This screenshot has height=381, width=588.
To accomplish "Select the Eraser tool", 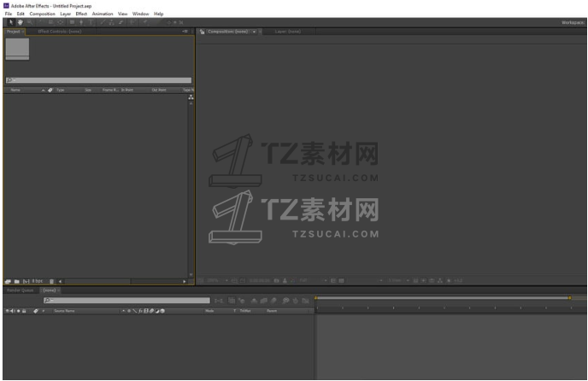I will tap(121, 22).
